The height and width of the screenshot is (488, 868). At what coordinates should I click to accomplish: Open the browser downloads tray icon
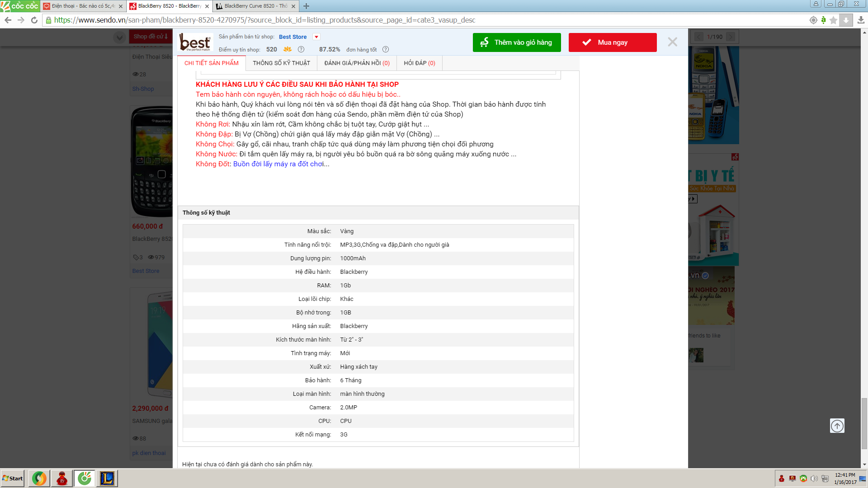[x=861, y=20]
